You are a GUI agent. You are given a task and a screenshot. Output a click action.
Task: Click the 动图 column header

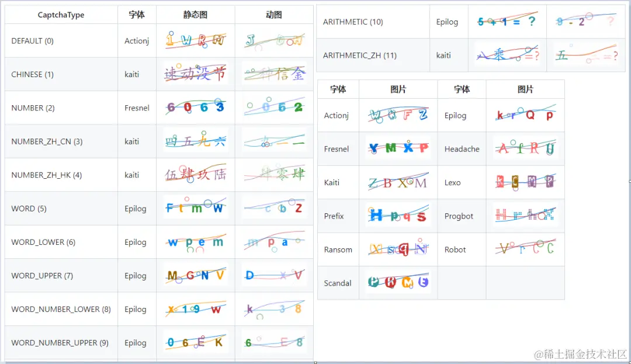click(x=273, y=14)
